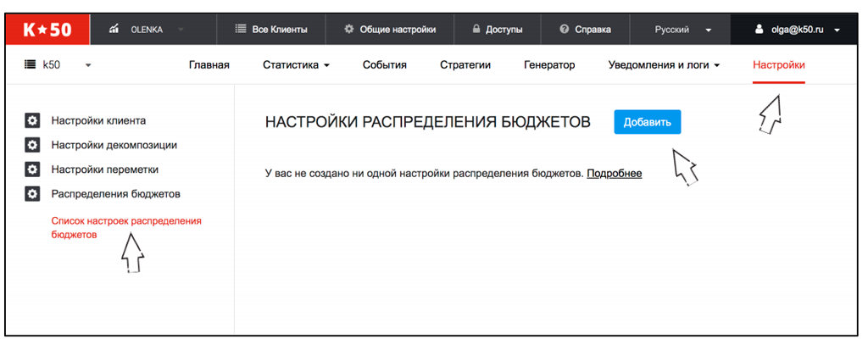Click gear icon for Настройки декомпозиции
The image size is (868, 350).
click(33, 145)
